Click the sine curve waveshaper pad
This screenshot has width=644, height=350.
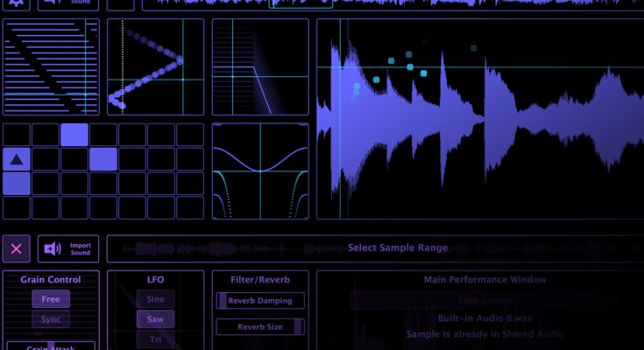(260, 171)
